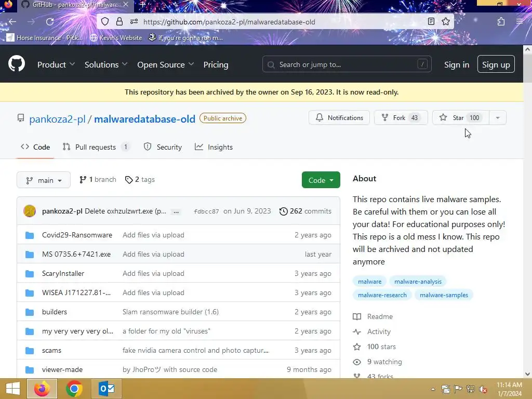Click the Covid29-Ransomware folder icon

coord(30,235)
